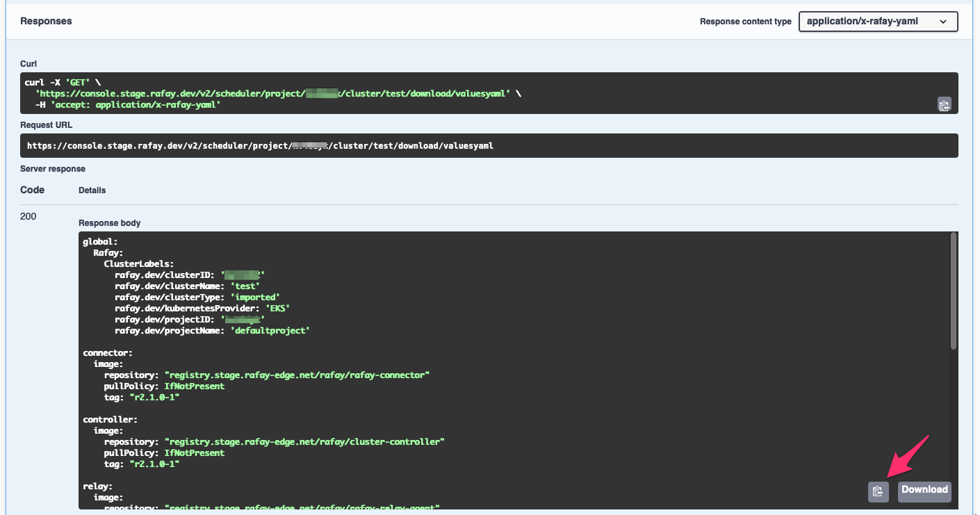Click the 200 response code
This screenshot has height=515, width=980.
28,216
